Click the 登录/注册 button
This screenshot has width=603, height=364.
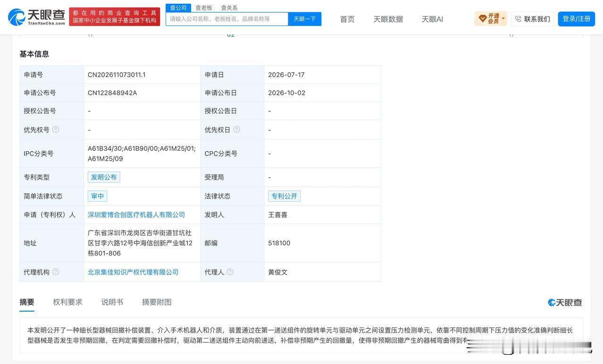click(x=577, y=19)
